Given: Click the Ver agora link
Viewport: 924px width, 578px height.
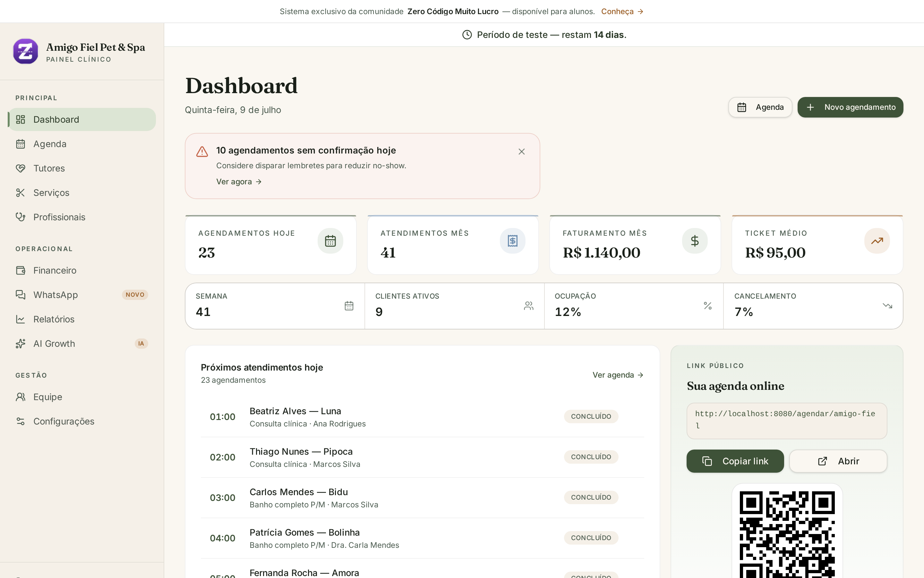Looking at the screenshot, I should [x=239, y=181].
